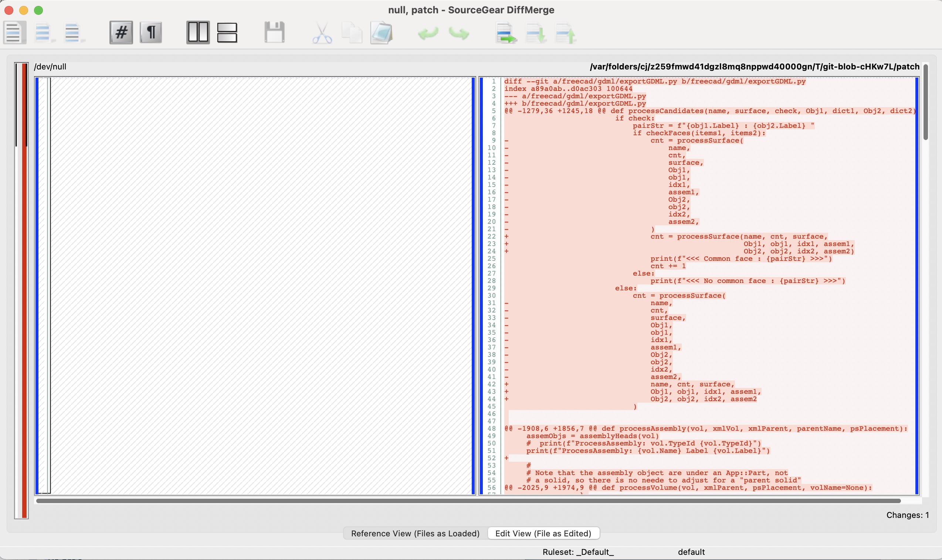Click 'No common face' print line

click(x=748, y=281)
